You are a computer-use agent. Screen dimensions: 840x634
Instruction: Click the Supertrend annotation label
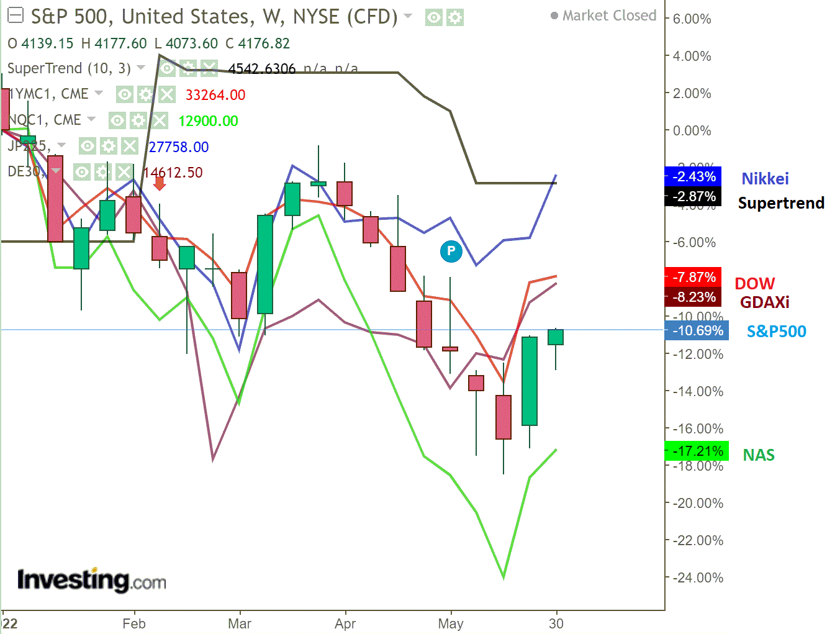pos(781,203)
